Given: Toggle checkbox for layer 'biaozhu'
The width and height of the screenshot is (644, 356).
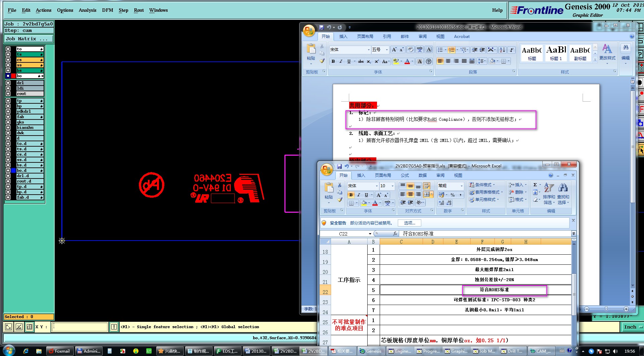Looking at the screenshot, I should [8, 128].
